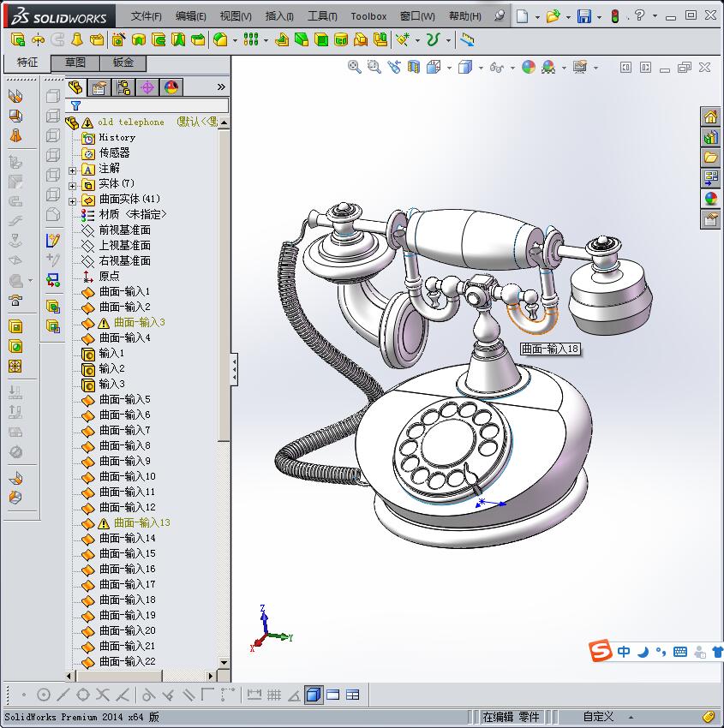The width and height of the screenshot is (724, 728).
Task: Click the New document icon
Action: click(x=523, y=16)
